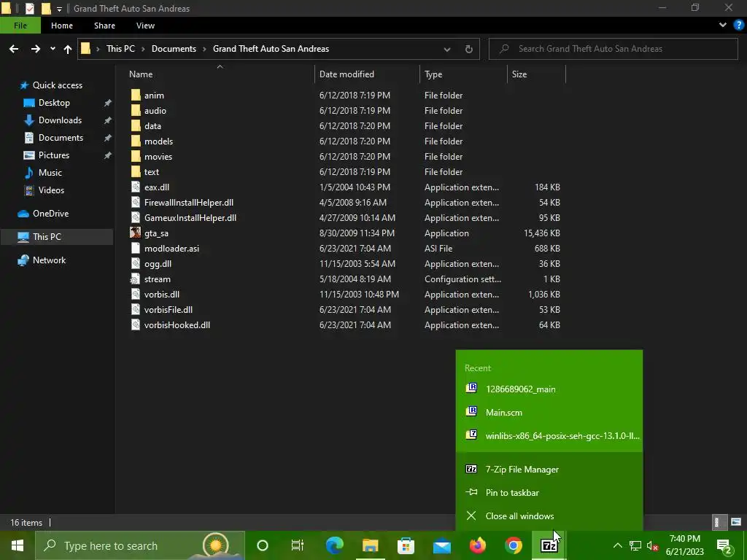Select the modloader.asi file icon
Image resolution: width=747 pixels, height=560 pixels.
136,248
